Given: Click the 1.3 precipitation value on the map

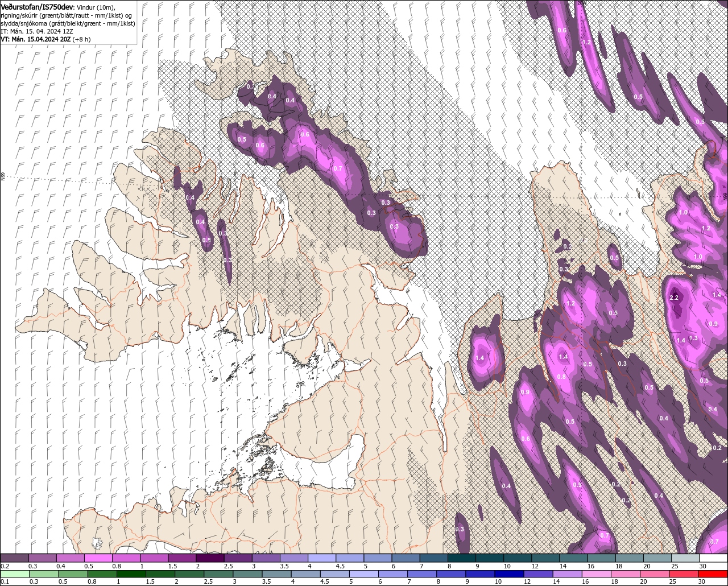Looking at the screenshot, I should (693, 338).
